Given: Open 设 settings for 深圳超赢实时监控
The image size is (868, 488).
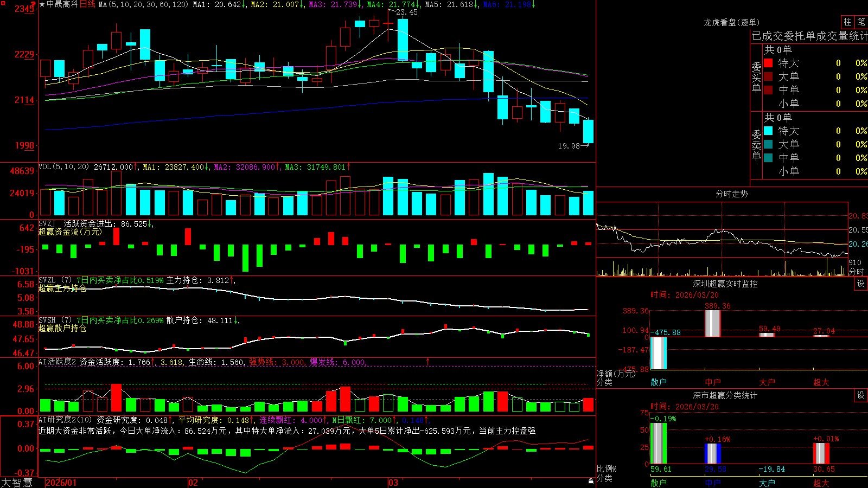Looking at the screenshot, I should [x=861, y=284].
